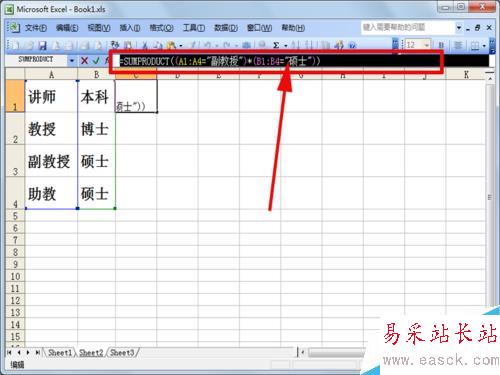Click the first-sheet navigation arrow
This screenshot has width=500, height=375.
click(9, 352)
